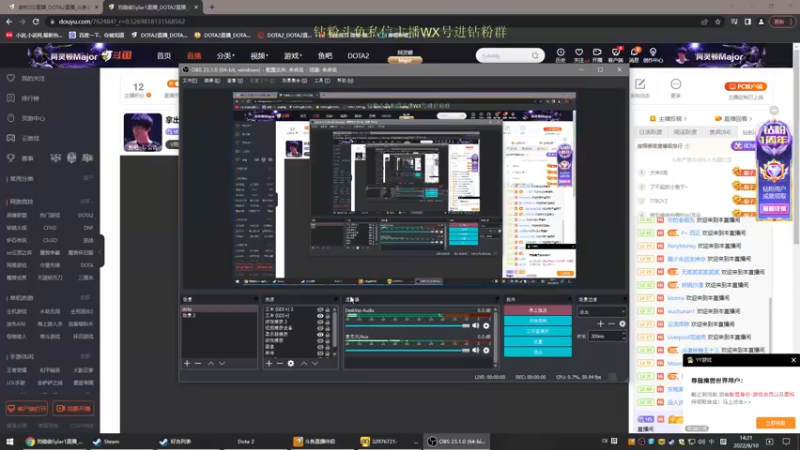Open OBS 场景集合(S) menu
Image resolution: width=800 pixels, height=450 pixels.
[294, 81]
